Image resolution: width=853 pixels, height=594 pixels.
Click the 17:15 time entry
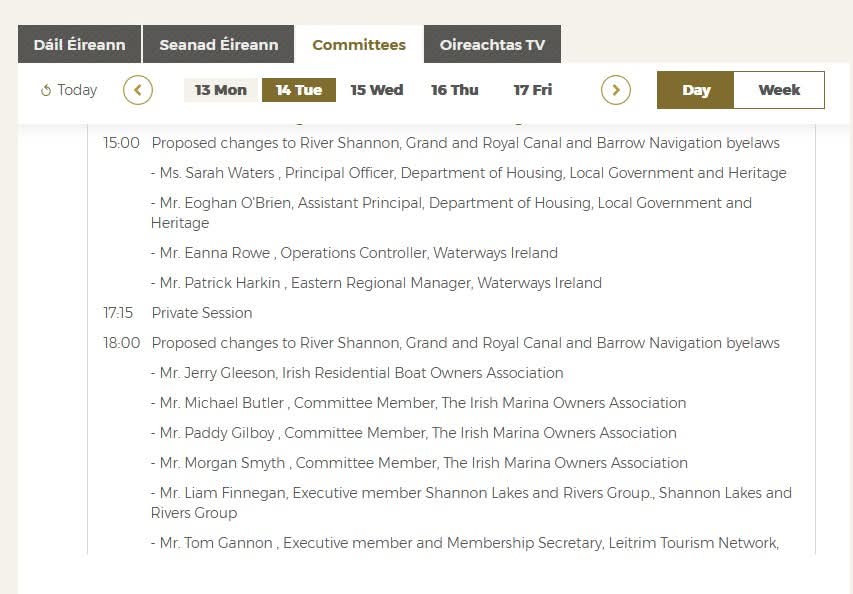[118, 313]
